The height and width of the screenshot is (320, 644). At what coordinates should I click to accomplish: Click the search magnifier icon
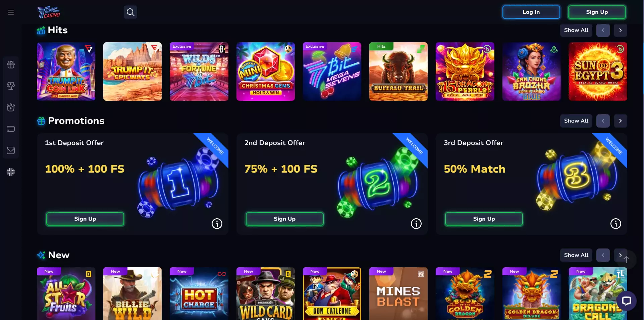(130, 12)
